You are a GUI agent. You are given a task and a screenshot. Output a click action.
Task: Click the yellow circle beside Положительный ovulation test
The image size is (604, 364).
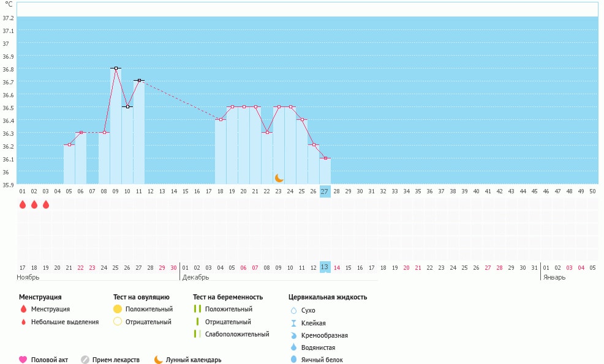[x=118, y=309]
